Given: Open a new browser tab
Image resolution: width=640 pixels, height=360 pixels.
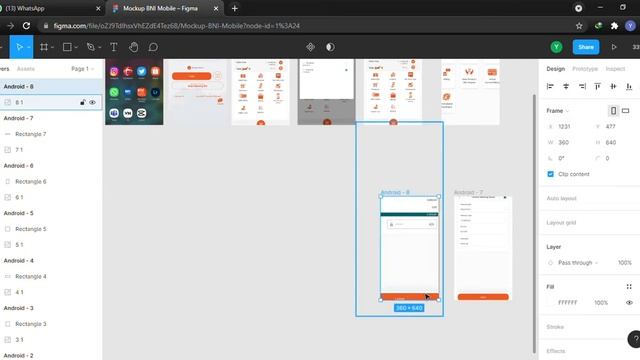Looking at the screenshot, I should coord(235,8).
